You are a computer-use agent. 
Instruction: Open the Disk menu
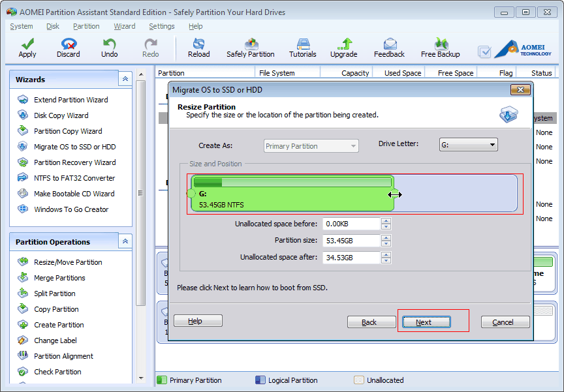click(x=52, y=26)
